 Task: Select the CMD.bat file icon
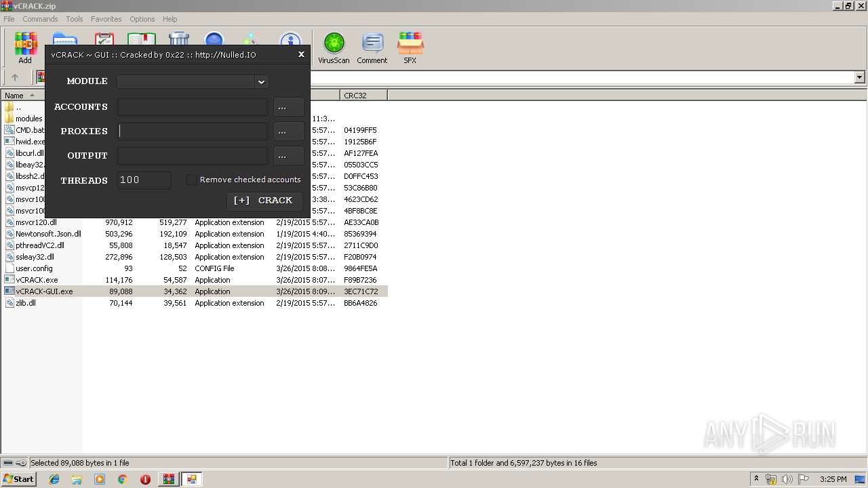[x=9, y=130]
